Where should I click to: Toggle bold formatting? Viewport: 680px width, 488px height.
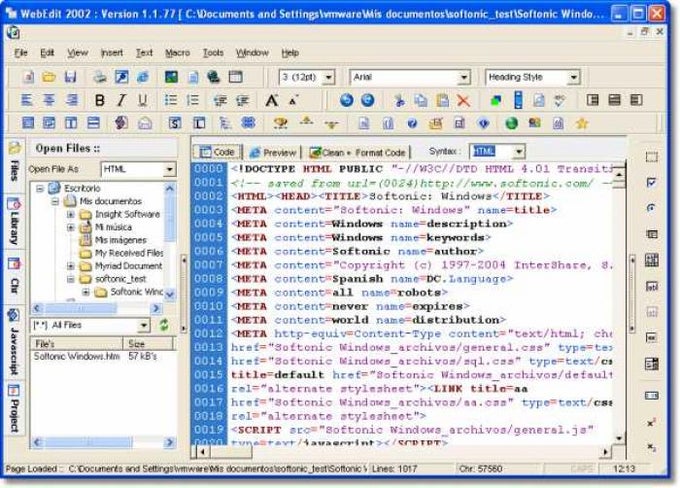click(99, 100)
